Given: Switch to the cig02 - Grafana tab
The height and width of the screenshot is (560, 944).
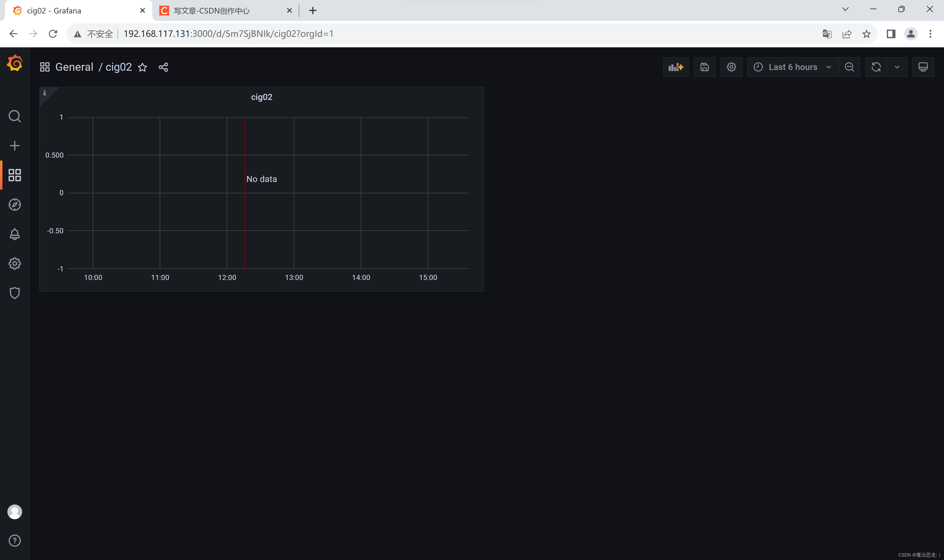Looking at the screenshot, I should [78, 11].
